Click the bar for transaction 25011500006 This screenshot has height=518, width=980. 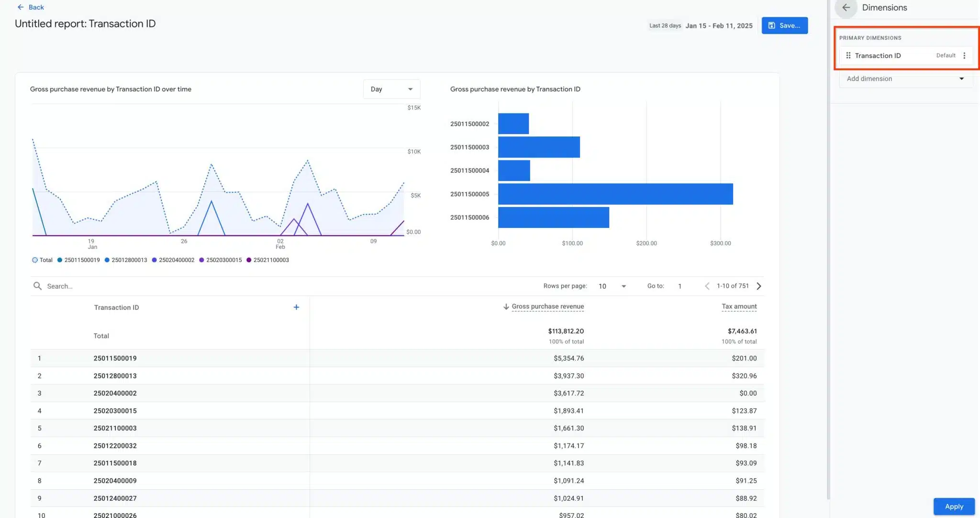[x=554, y=217]
